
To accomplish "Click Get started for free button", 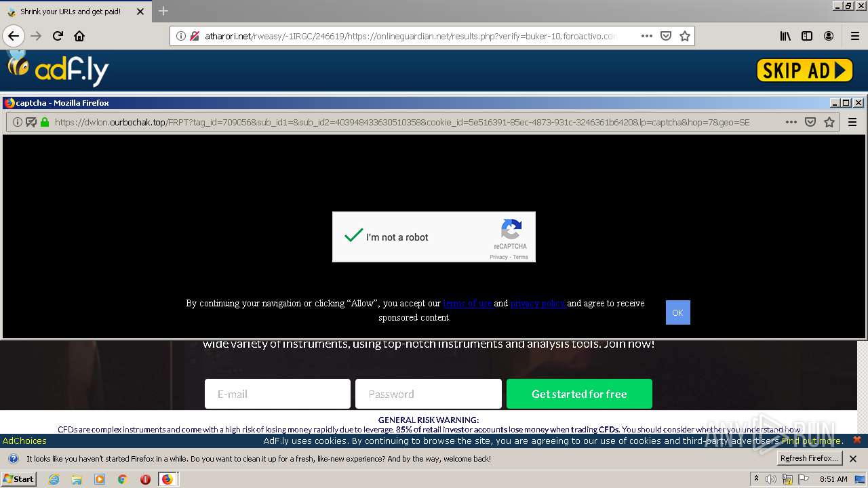I will (579, 394).
